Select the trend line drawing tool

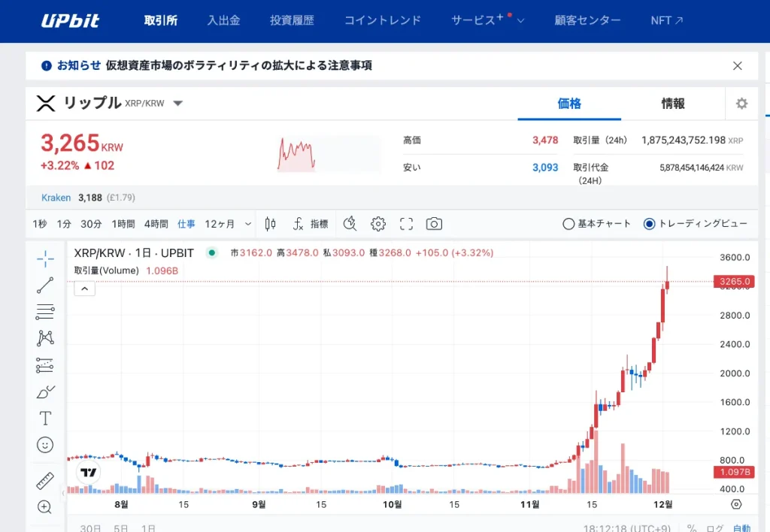45,285
